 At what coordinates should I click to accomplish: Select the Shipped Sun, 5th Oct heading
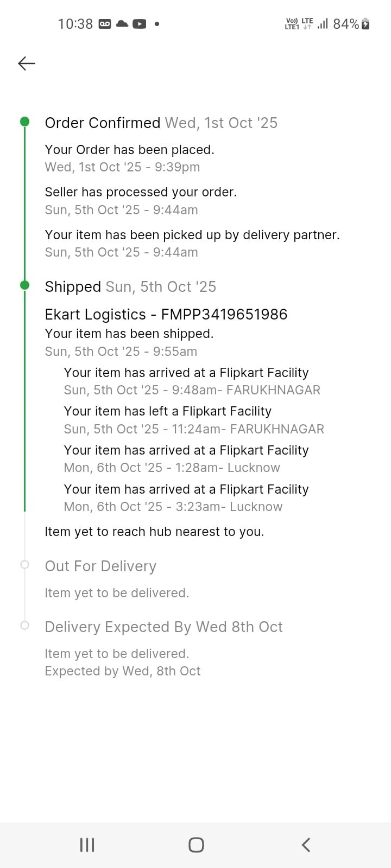(x=130, y=287)
